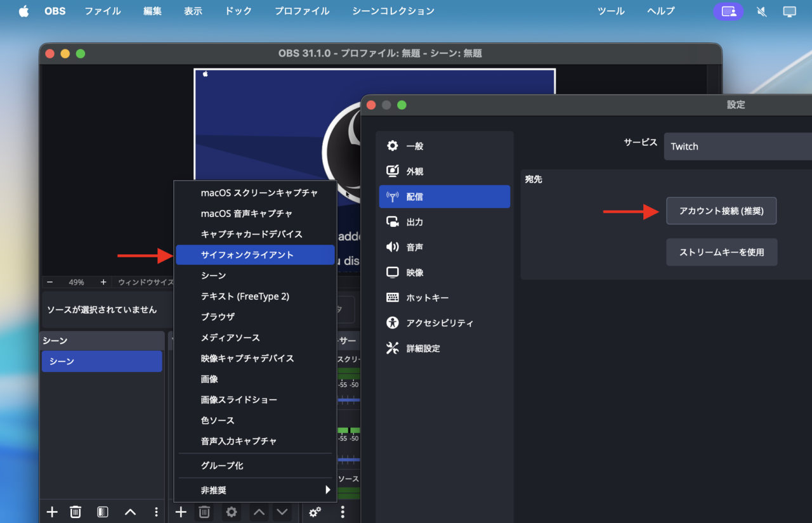
Task: Click the ストリームキーを使用 button
Action: pyautogui.click(x=721, y=252)
